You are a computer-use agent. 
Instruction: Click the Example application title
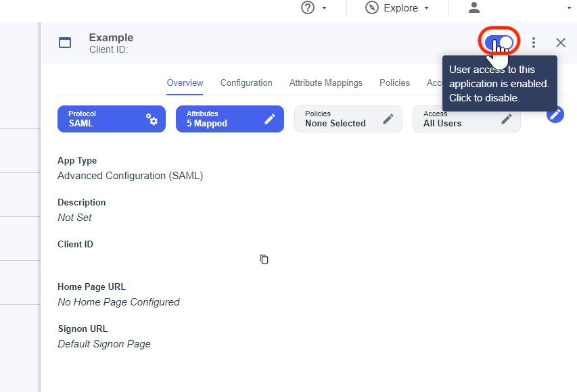111,38
